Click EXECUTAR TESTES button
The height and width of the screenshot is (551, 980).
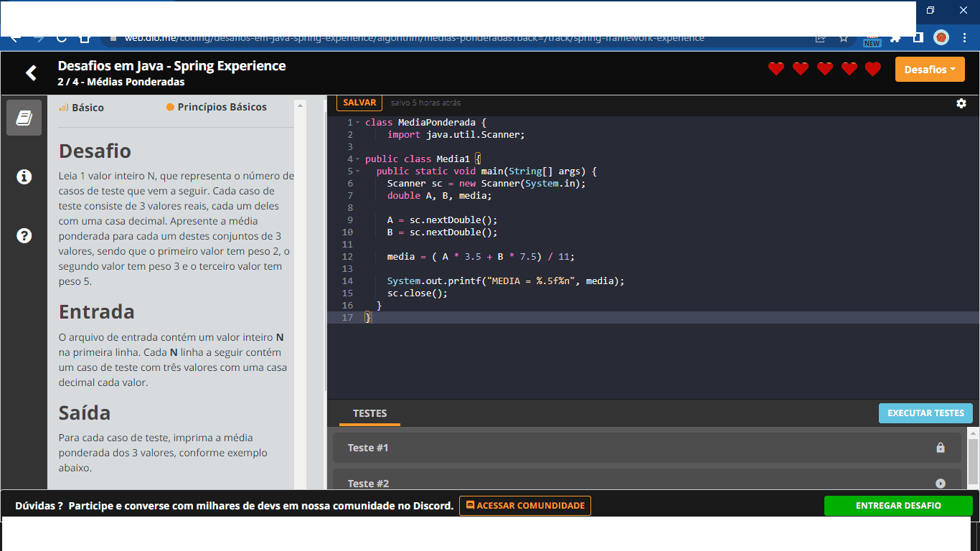(x=925, y=413)
